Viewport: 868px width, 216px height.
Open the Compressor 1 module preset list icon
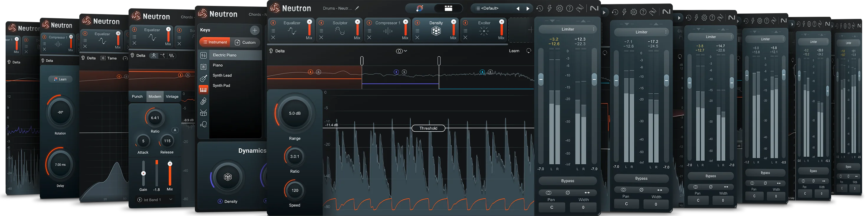point(369,30)
